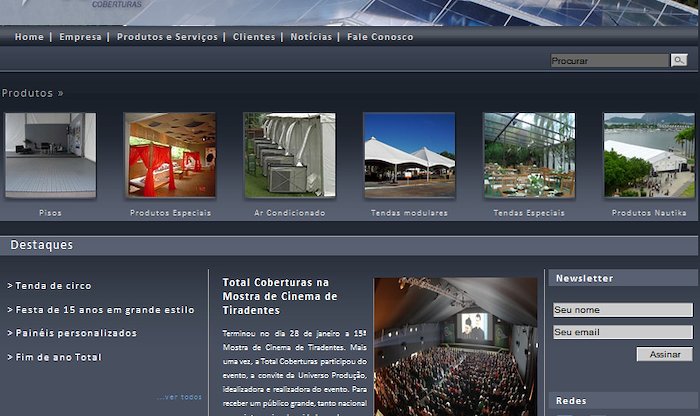The height and width of the screenshot is (416, 700).
Task: Click the Produtos » heading link
Action: point(33,93)
